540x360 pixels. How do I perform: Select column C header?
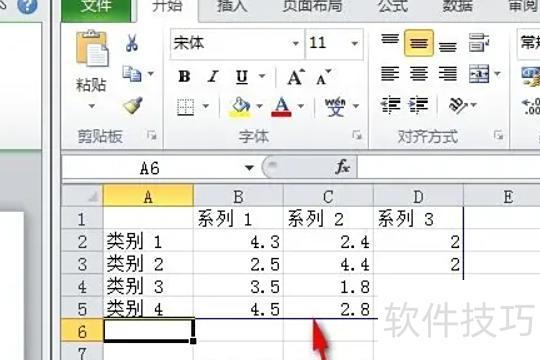click(328, 196)
